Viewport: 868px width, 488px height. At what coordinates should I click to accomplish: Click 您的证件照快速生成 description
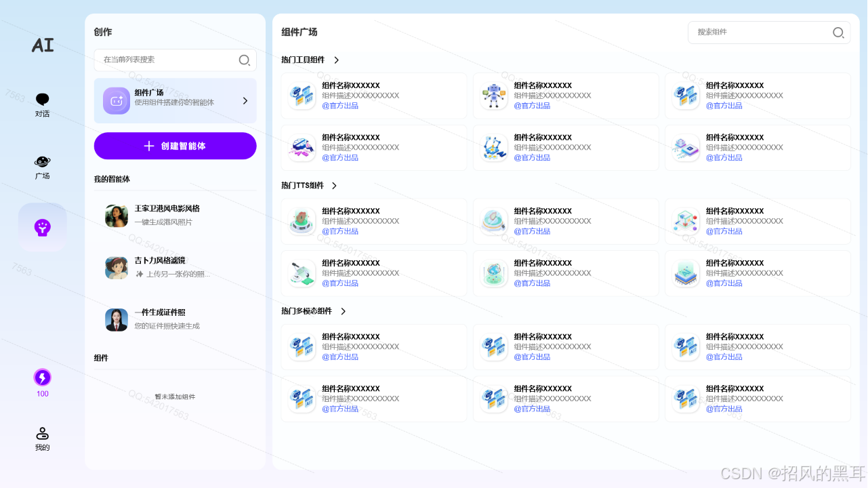[x=167, y=326]
